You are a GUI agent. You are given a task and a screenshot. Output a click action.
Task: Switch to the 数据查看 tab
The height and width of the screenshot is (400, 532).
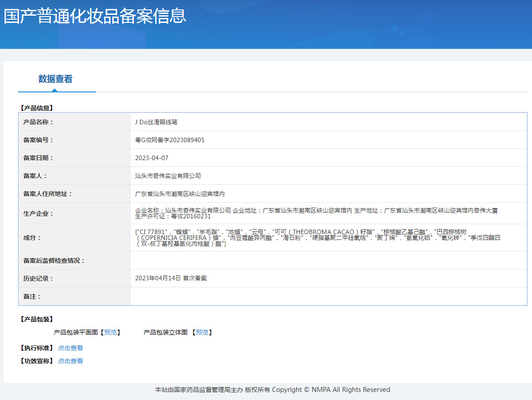[55, 79]
